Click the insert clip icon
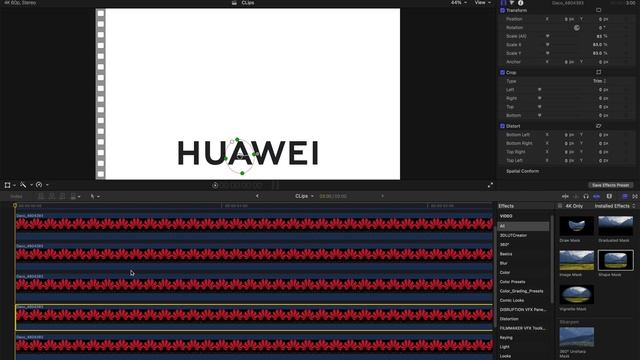Viewport: 640px width, 360px height. click(x=51, y=196)
